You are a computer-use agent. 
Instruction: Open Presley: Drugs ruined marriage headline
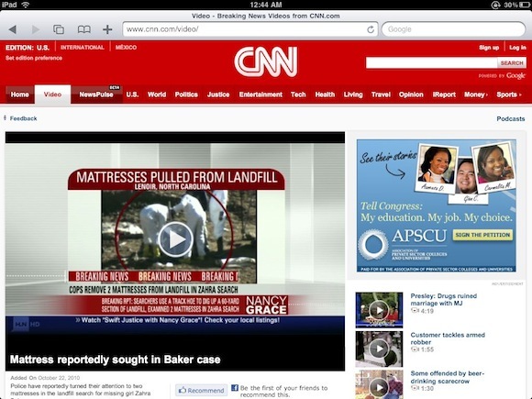[443, 300]
